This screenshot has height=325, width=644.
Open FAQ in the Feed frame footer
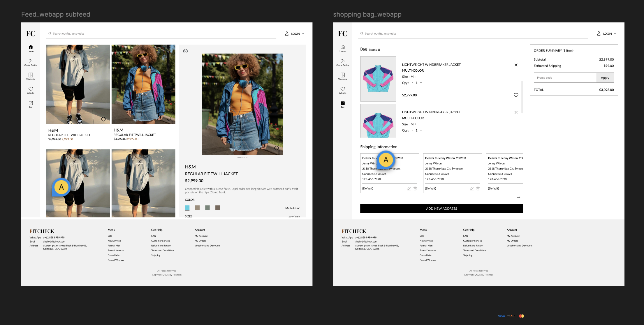pyautogui.click(x=154, y=236)
